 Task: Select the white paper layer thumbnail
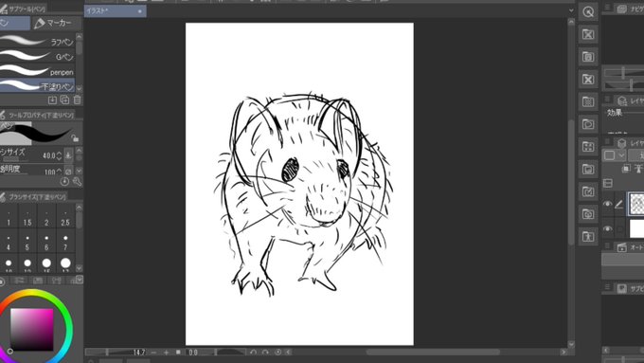[636, 228]
